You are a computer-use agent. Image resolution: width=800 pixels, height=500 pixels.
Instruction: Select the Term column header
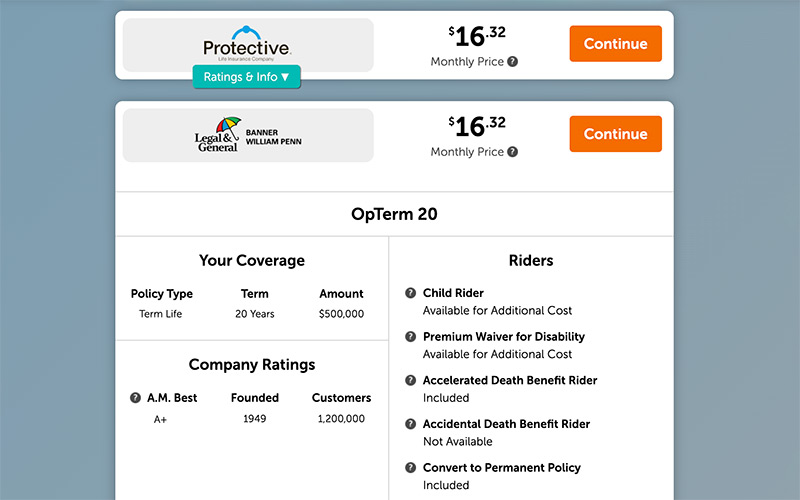click(255, 294)
